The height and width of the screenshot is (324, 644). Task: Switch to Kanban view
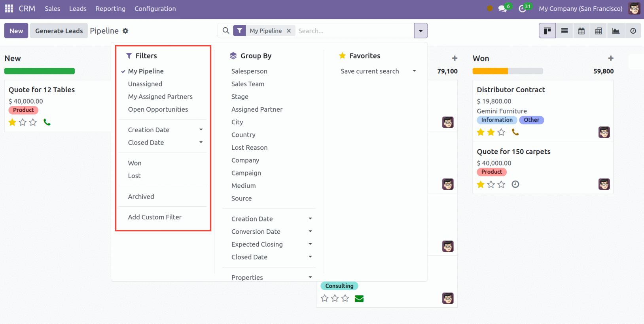(547, 30)
